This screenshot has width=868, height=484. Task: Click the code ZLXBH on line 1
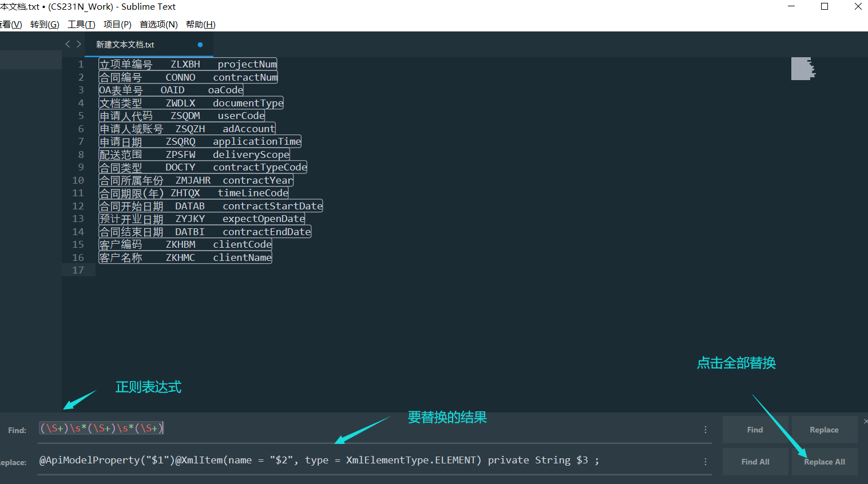[x=185, y=64]
